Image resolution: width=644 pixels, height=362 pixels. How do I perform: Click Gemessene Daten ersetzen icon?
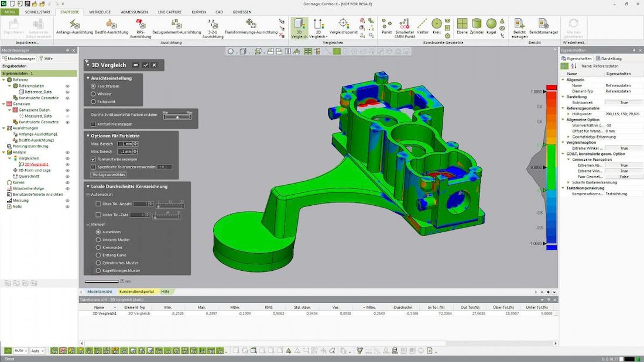coord(38,28)
